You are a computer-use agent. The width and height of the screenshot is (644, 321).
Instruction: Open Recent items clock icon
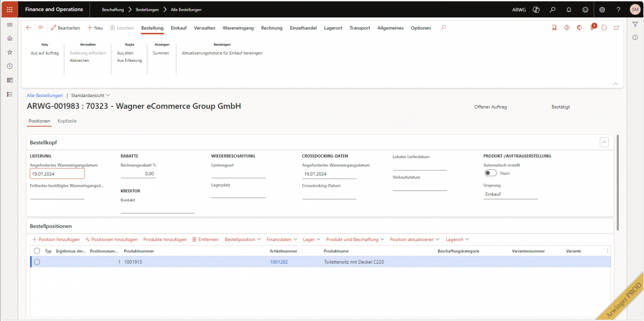[x=9, y=66]
